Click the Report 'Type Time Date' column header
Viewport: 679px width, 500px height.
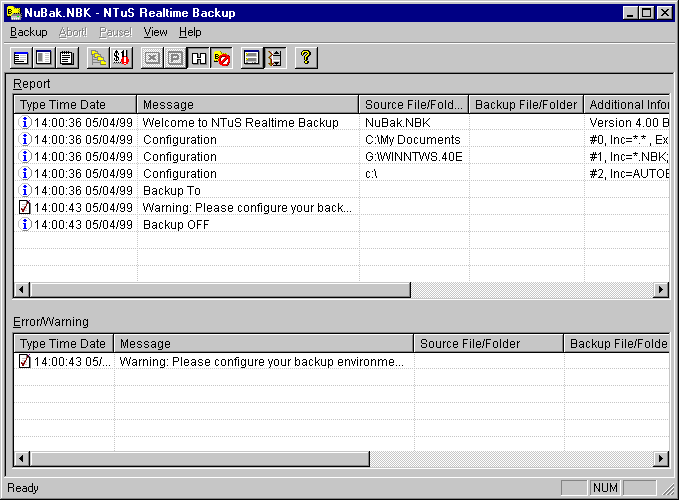pyautogui.click(x=75, y=105)
